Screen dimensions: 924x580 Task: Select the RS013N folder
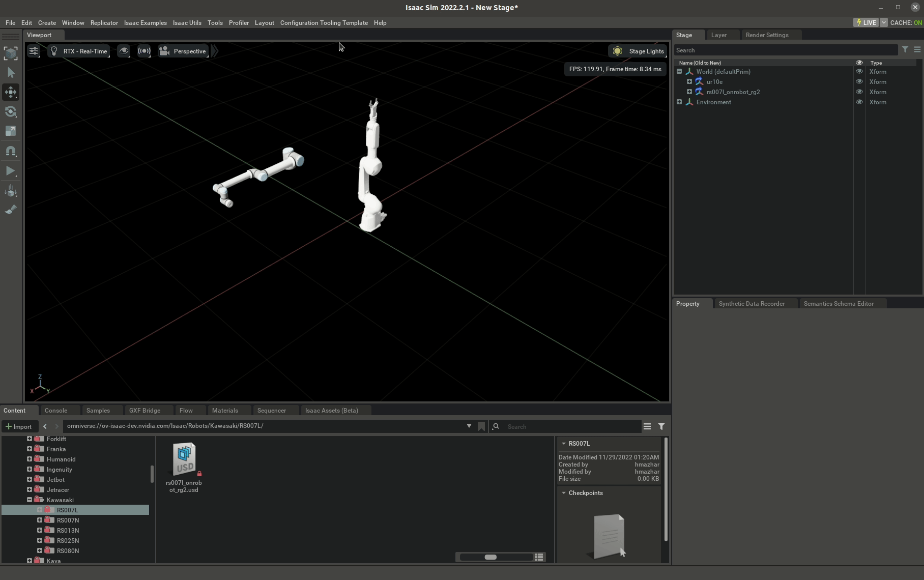pos(68,530)
